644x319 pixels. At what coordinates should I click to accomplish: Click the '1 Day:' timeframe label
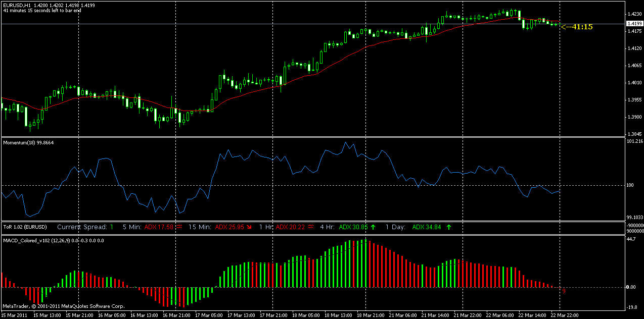tap(395, 227)
